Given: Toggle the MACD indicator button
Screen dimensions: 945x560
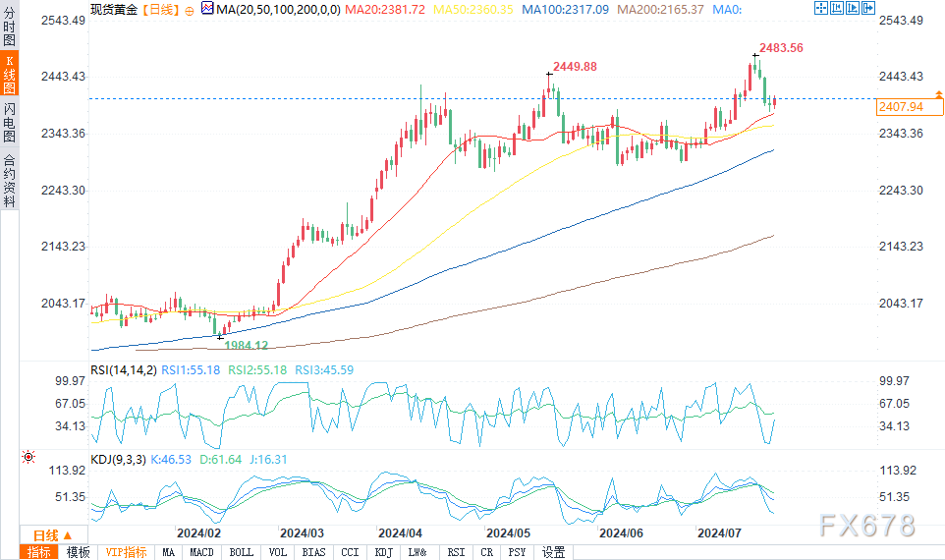Looking at the screenshot, I should [x=202, y=552].
